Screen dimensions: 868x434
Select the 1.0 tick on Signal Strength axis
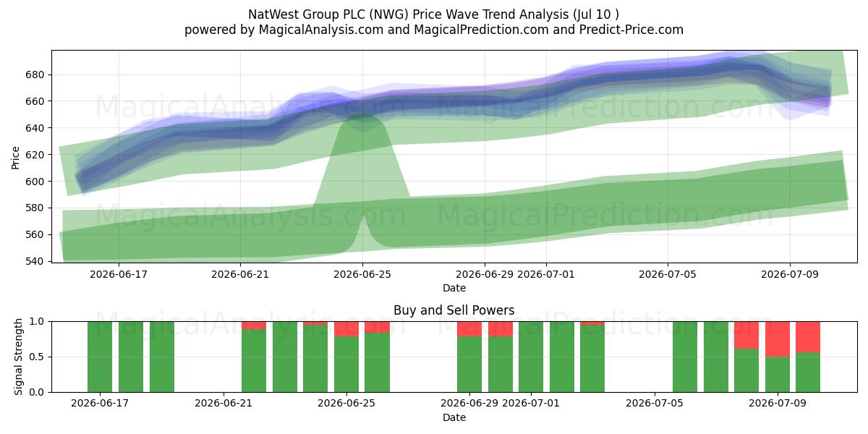(x=37, y=321)
